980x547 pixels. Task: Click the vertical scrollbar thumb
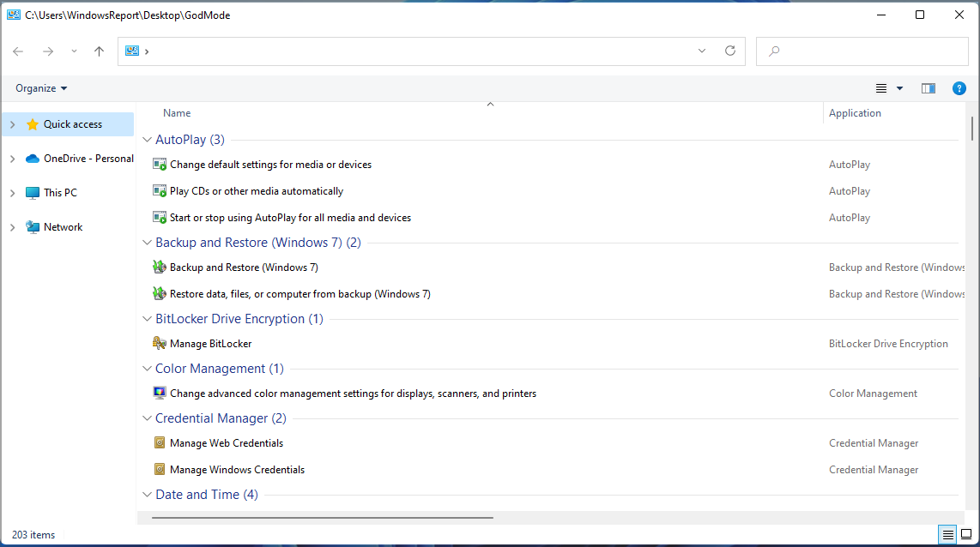972,128
